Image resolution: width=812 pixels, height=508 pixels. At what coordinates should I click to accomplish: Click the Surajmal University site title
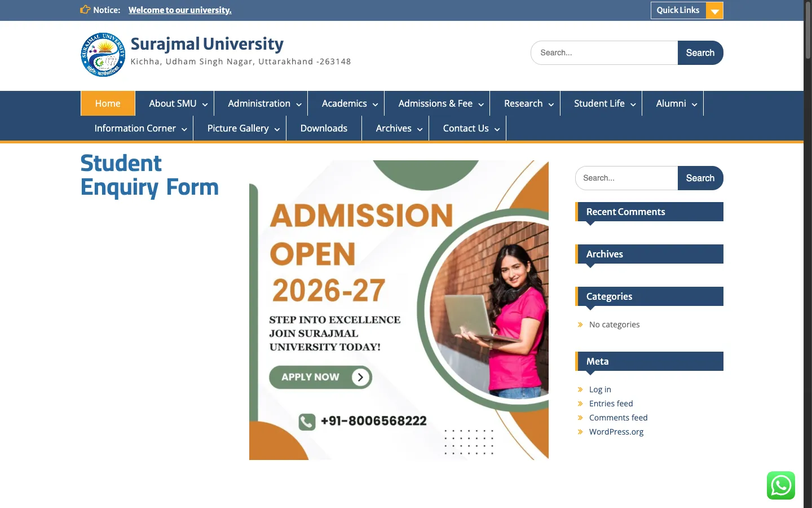pyautogui.click(x=207, y=43)
